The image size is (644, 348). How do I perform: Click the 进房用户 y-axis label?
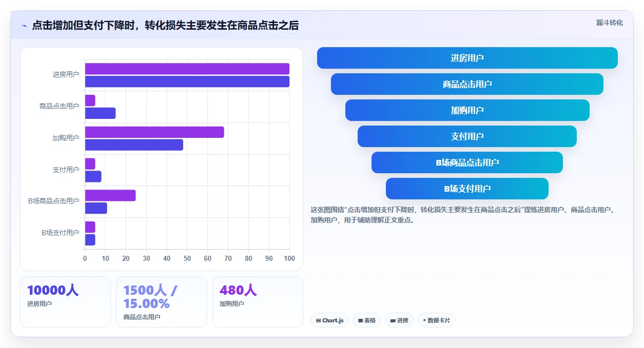pos(66,75)
